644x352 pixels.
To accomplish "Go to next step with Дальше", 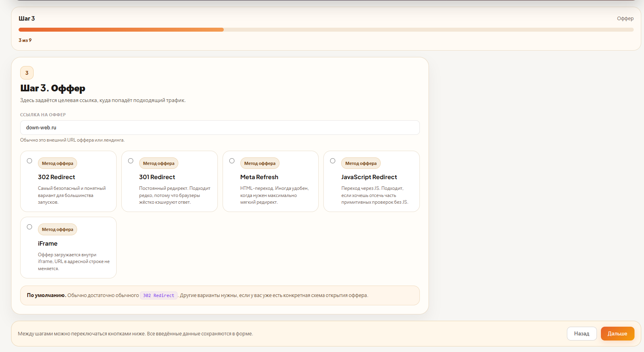I will [617, 333].
